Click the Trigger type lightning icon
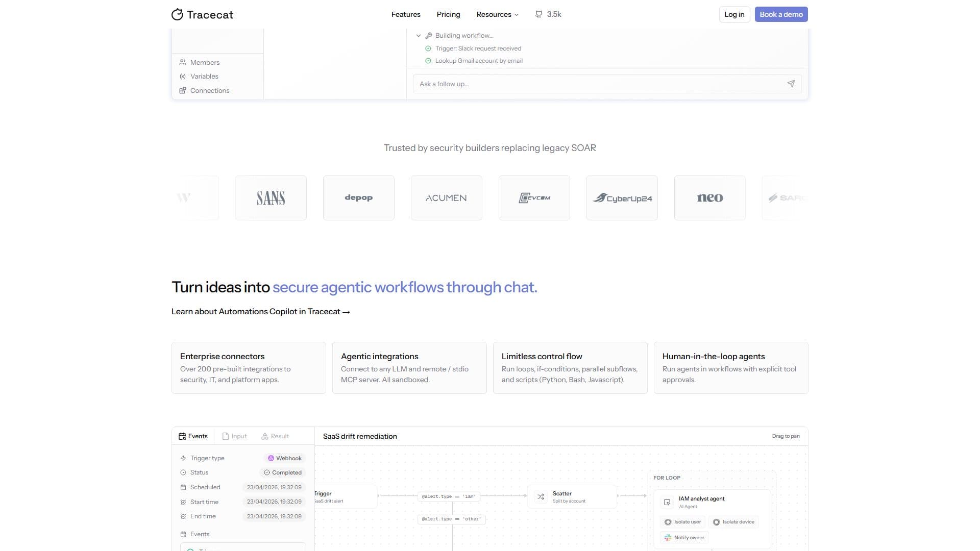The height and width of the screenshot is (551, 980). pyautogui.click(x=183, y=458)
